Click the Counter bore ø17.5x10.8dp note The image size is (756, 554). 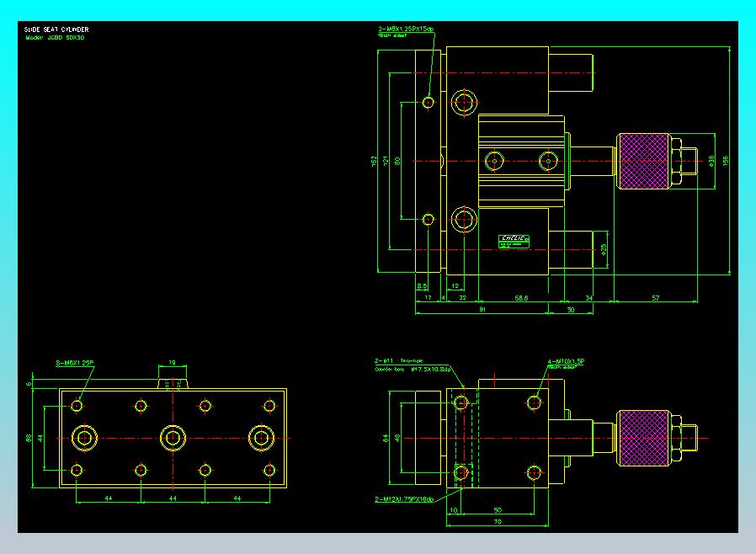point(413,370)
